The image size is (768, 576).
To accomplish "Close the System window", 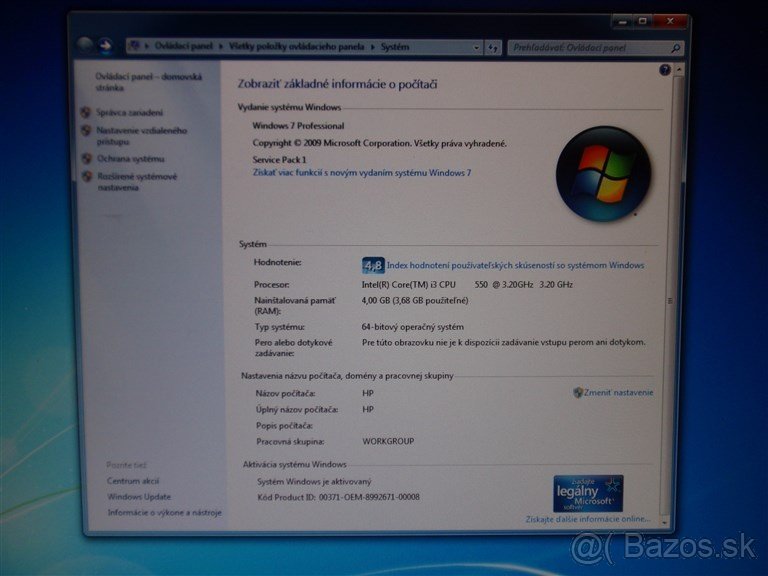I will (x=671, y=21).
